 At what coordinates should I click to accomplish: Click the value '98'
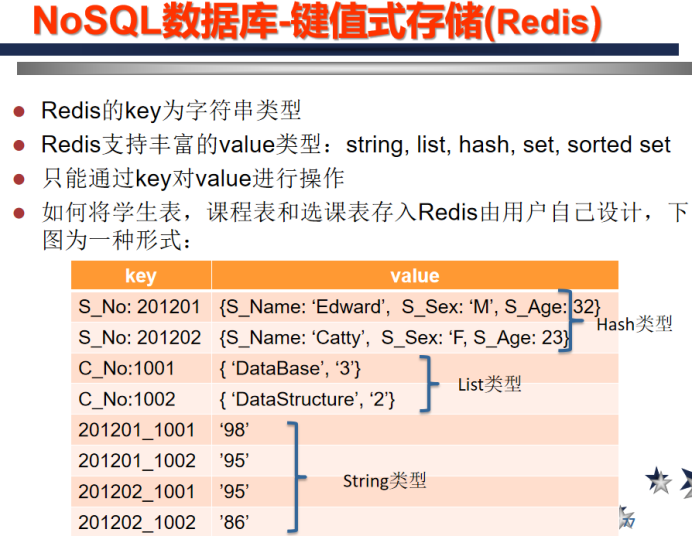(x=234, y=430)
